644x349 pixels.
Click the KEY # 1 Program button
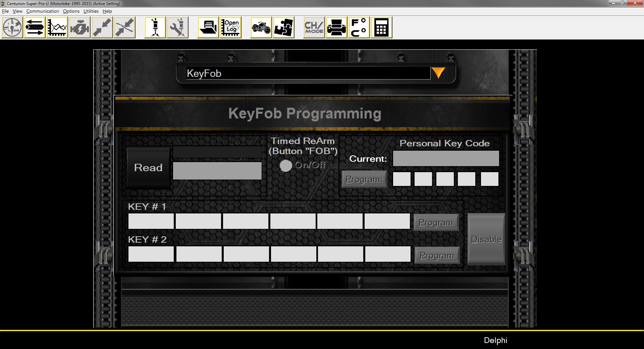coord(436,222)
